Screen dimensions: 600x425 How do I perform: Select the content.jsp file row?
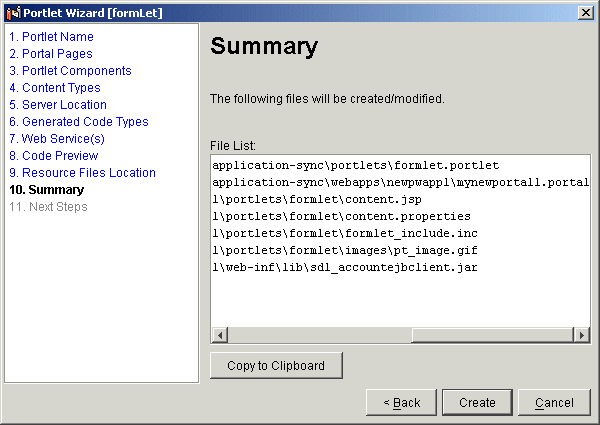[400, 199]
